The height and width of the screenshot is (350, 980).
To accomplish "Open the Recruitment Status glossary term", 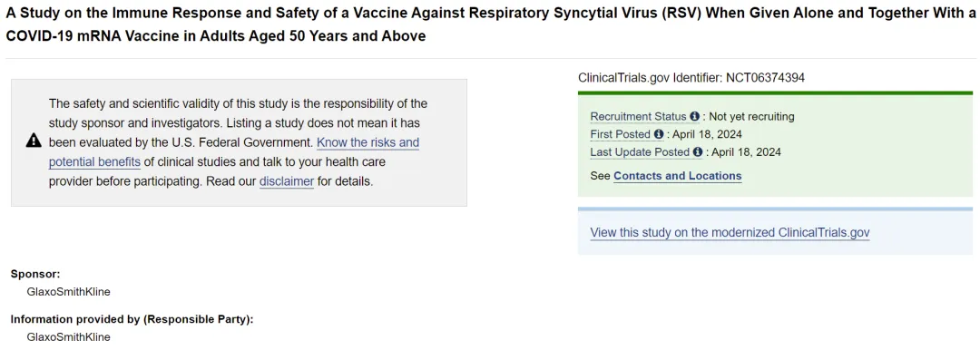I will click(639, 116).
